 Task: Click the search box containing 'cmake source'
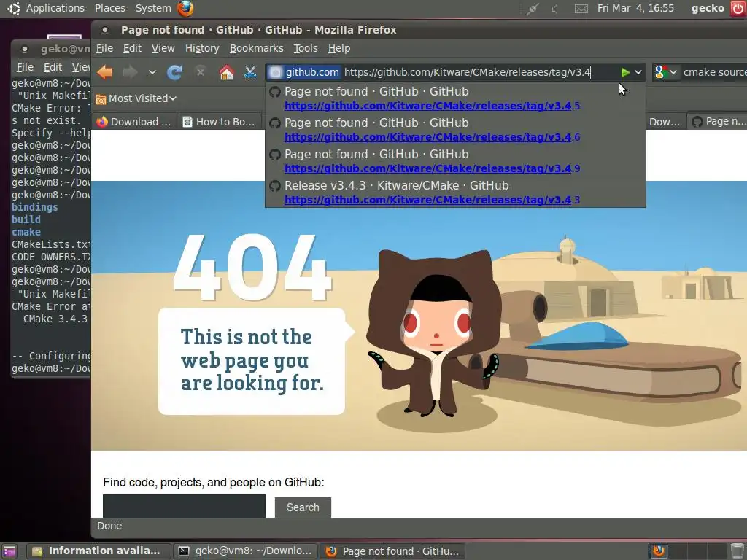(714, 72)
